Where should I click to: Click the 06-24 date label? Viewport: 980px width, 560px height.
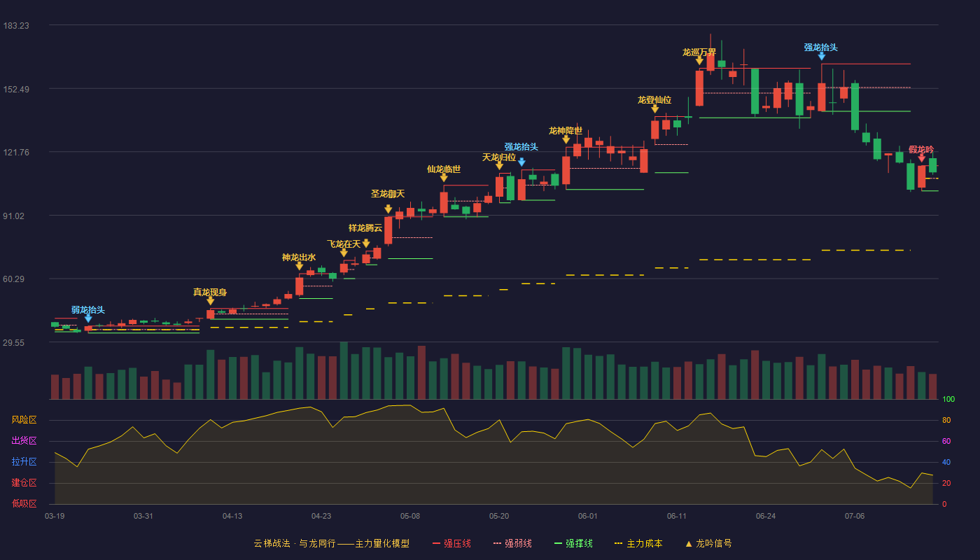(766, 516)
